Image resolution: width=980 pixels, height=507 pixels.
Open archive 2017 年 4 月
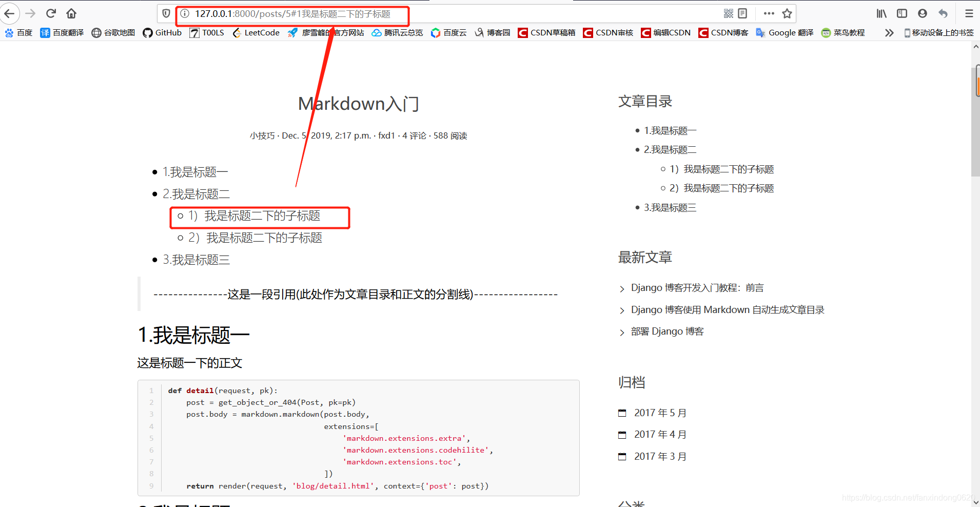(x=660, y=435)
